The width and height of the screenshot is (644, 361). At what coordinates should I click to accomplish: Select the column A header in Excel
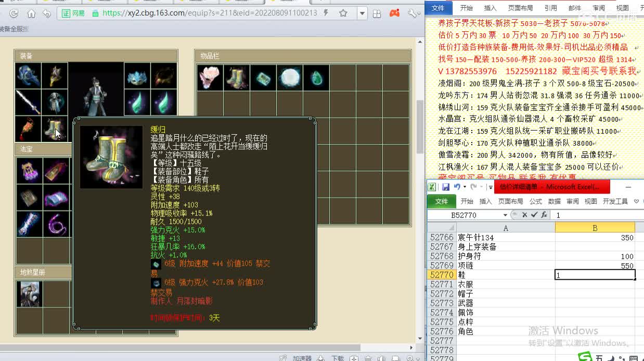(x=506, y=227)
